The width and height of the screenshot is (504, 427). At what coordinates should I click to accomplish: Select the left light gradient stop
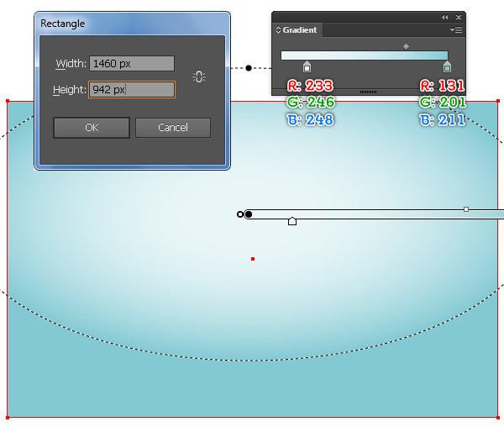[x=307, y=66]
